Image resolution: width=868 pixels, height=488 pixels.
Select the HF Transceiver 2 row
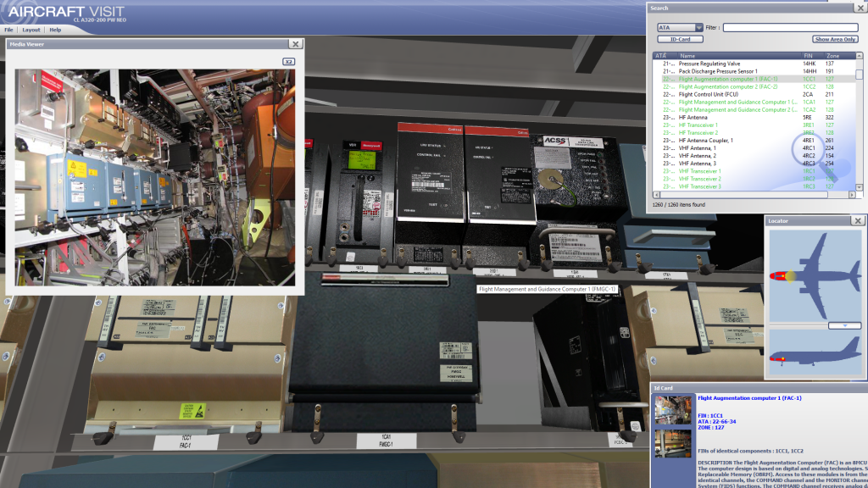click(755, 133)
